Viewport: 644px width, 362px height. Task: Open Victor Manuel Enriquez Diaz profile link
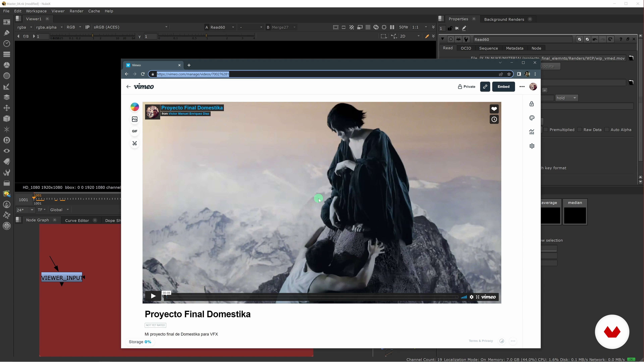point(189,114)
